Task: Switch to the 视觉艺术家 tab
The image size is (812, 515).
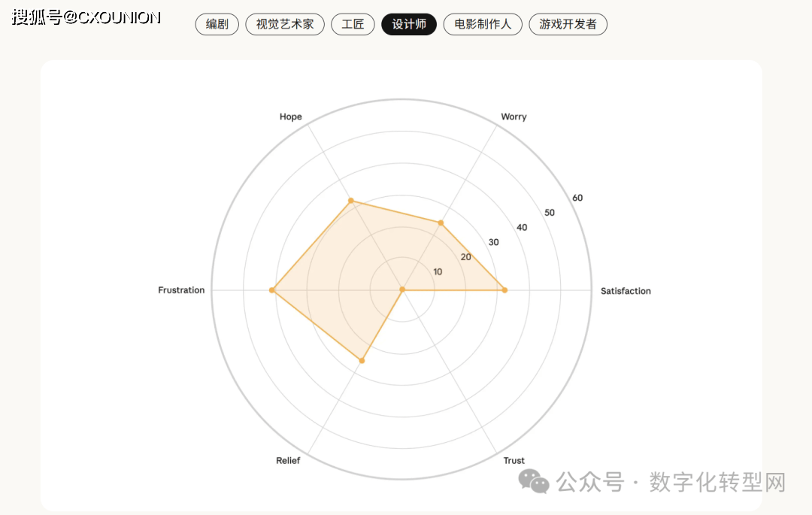Action: pos(284,24)
